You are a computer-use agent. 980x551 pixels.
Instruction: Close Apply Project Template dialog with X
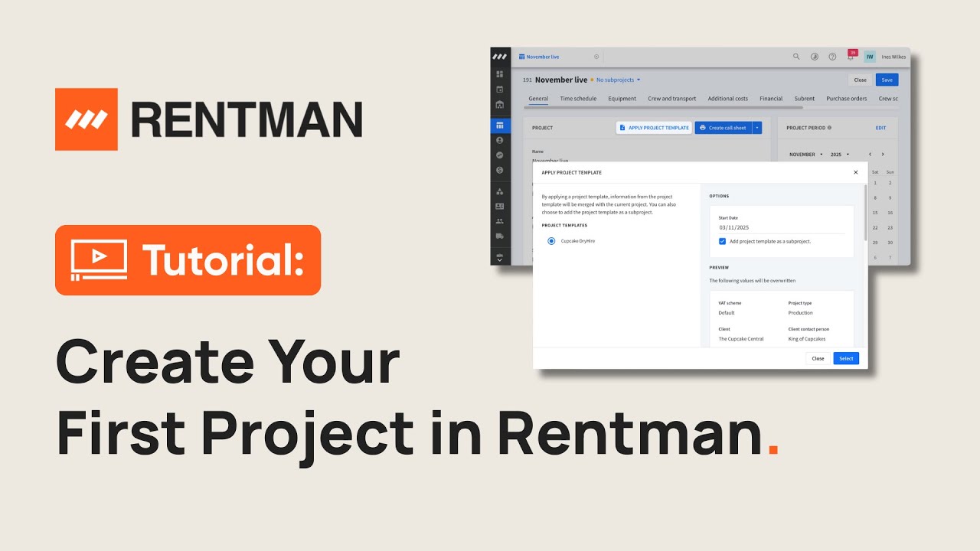856,172
